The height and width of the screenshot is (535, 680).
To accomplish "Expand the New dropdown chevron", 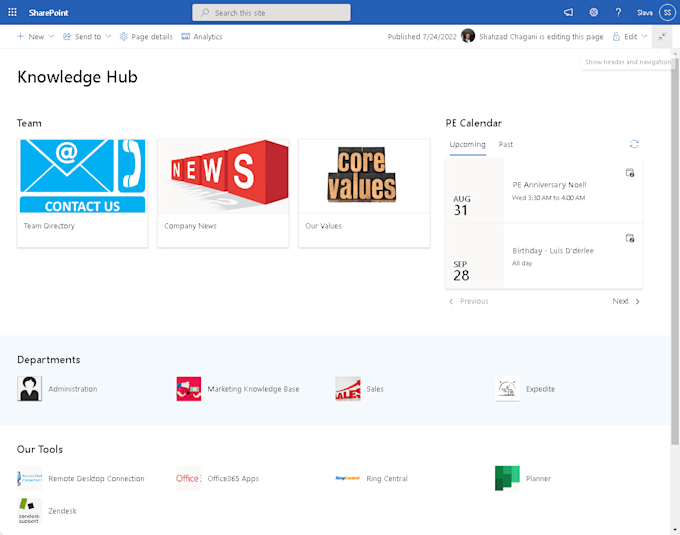I will (x=51, y=36).
